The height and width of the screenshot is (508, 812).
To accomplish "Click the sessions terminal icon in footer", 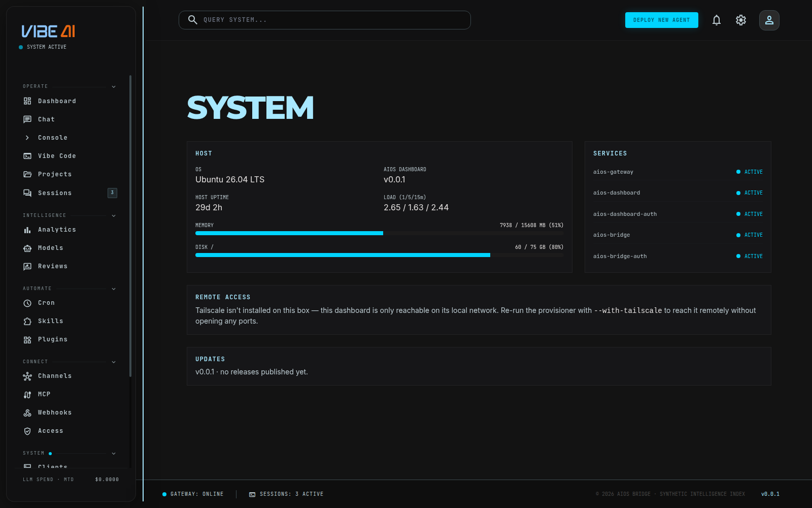I will (x=252, y=494).
